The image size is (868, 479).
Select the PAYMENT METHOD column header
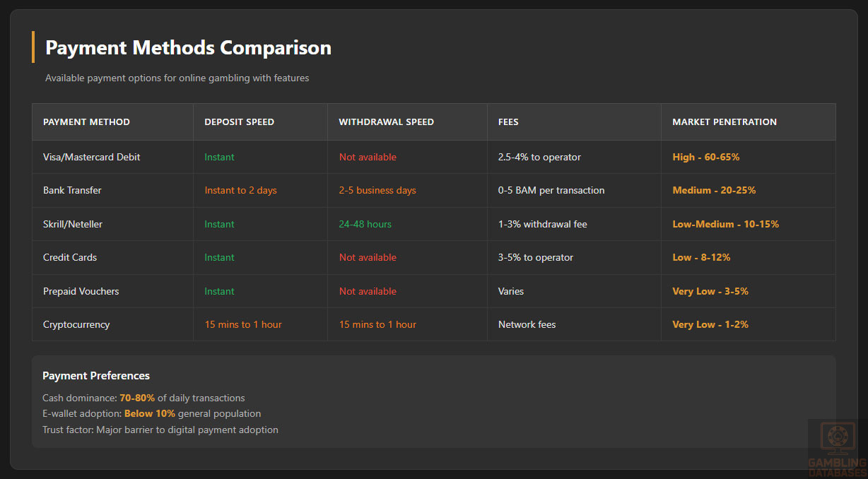(86, 122)
